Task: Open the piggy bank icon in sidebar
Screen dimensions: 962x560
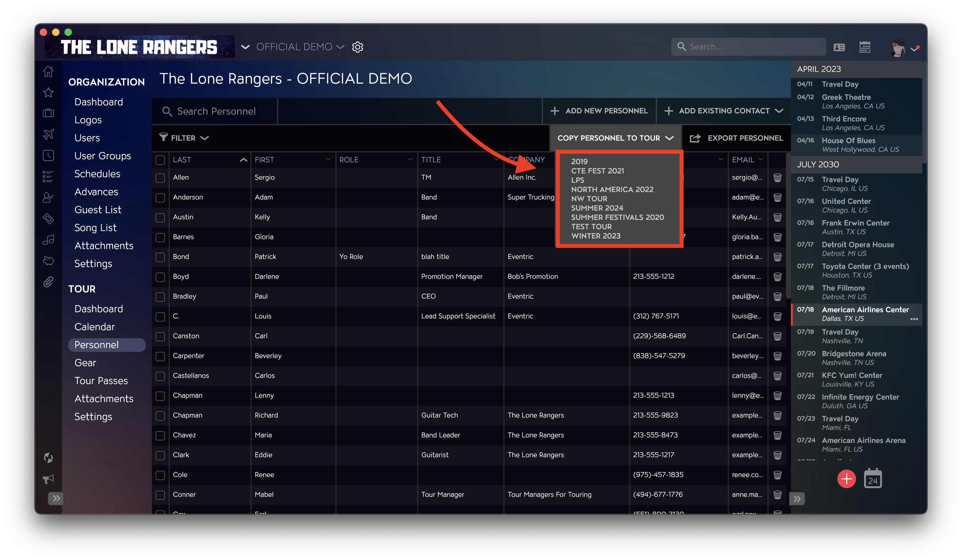Action: point(48,260)
